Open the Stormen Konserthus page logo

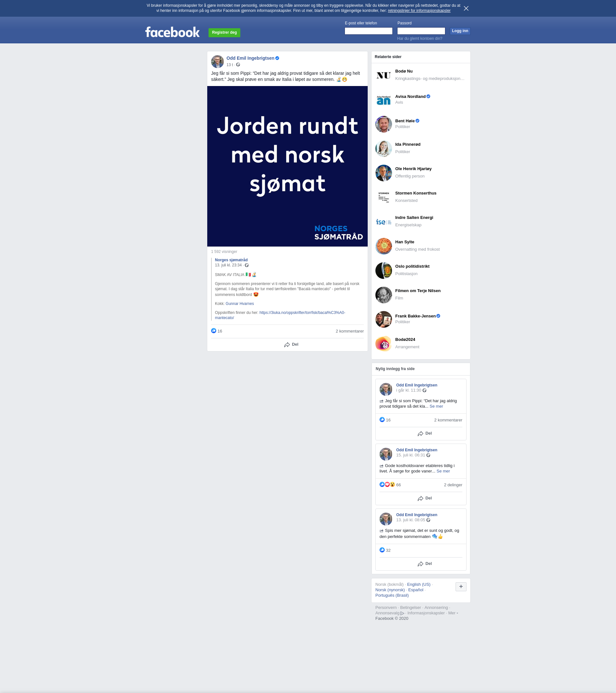[383, 197]
